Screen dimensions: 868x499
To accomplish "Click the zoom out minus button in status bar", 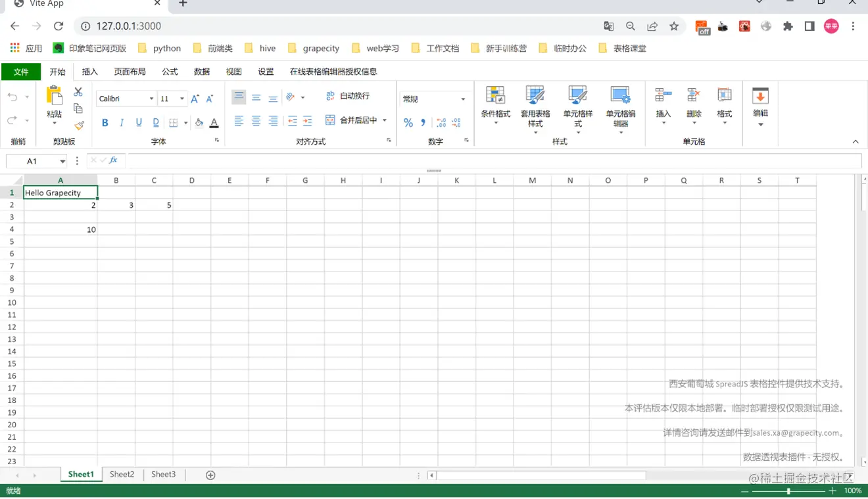I will (x=744, y=491).
